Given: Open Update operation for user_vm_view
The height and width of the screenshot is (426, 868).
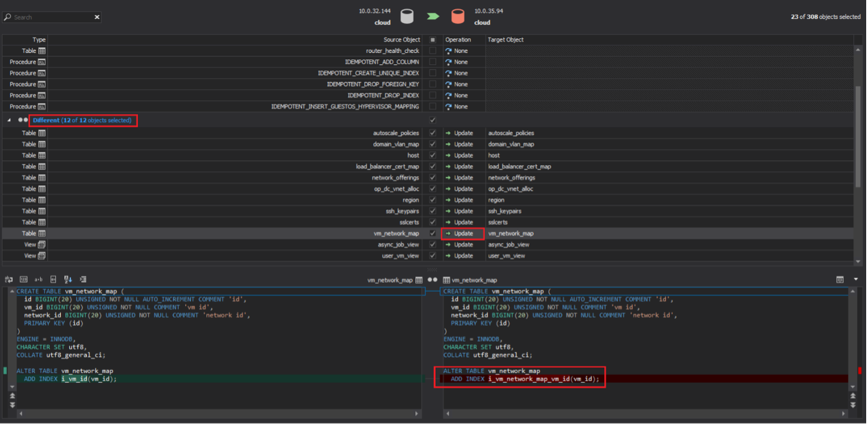Looking at the screenshot, I should (464, 255).
